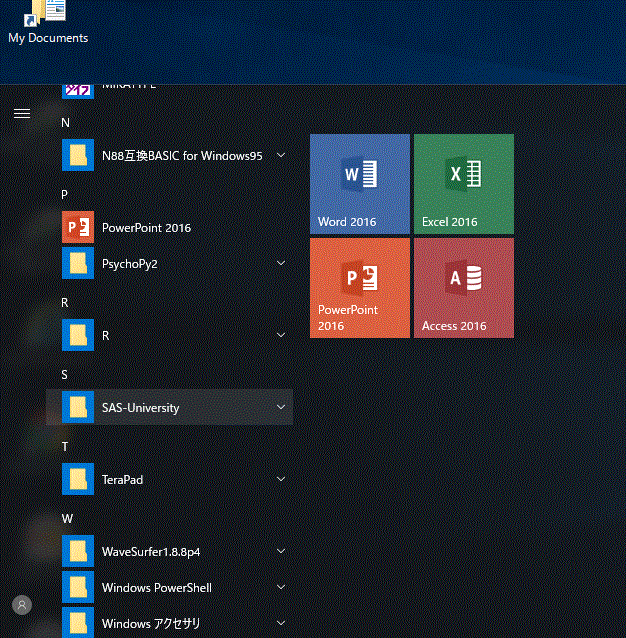The image size is (626, 638).
Task: Click the Windows PowerShell folder icon
Action: click(78, 587)
